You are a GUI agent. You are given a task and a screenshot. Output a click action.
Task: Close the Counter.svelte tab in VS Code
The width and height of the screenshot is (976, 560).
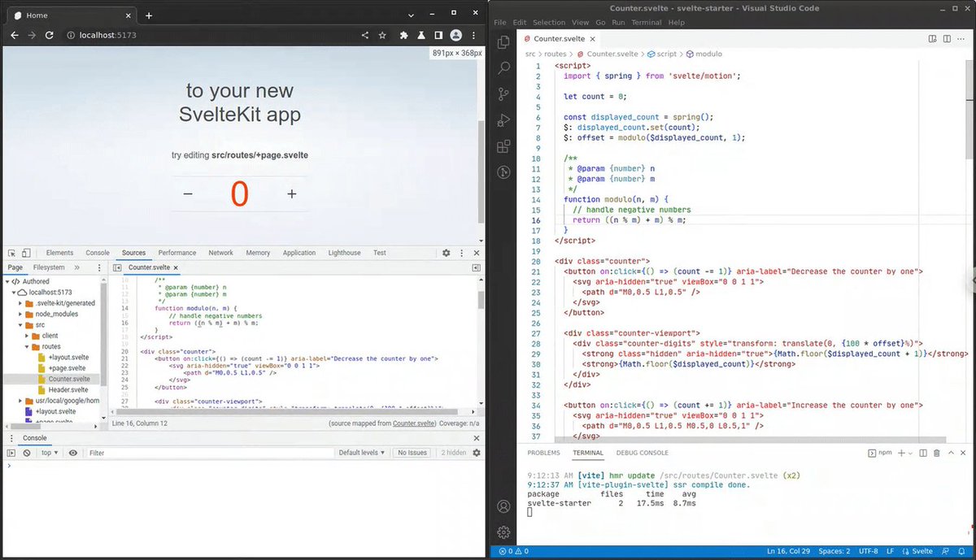pos(594,38)
